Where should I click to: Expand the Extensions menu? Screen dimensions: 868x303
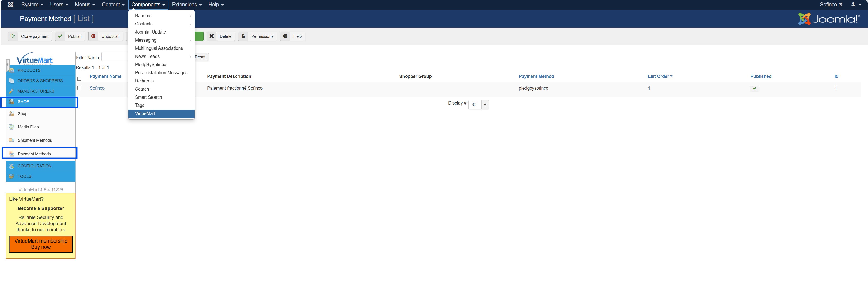point(186,5)
